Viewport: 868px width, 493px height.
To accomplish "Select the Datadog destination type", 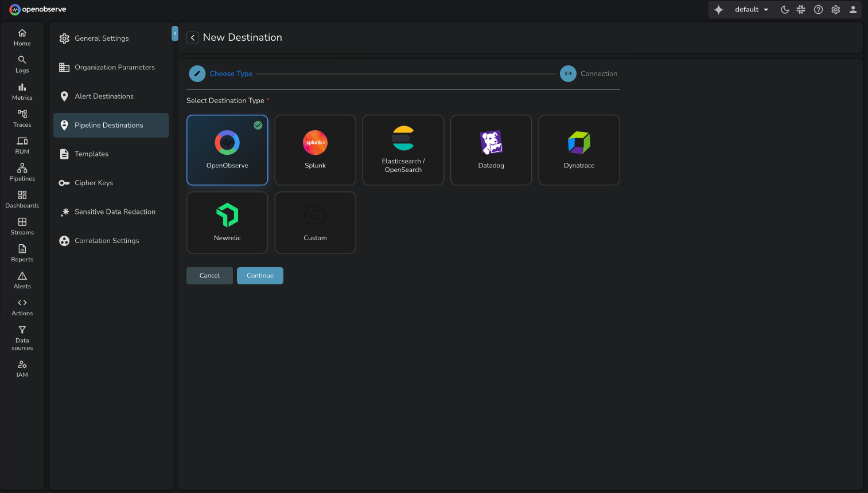I will tap(491, 150).
